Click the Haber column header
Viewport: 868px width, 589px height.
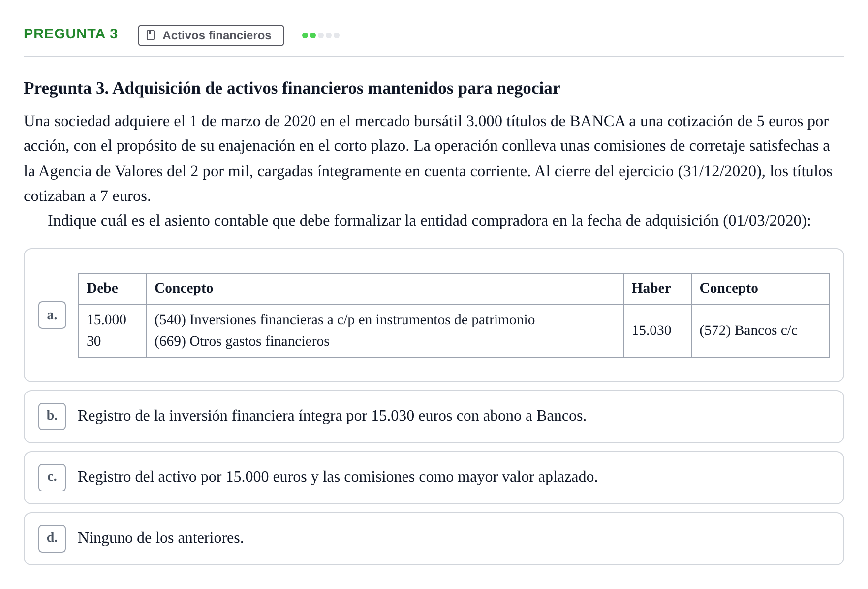point(657,289)
